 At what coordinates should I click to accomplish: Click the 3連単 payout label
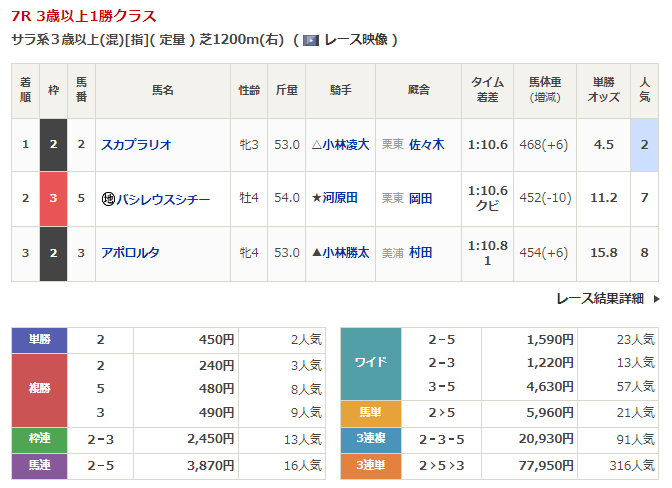pos(371,465)
